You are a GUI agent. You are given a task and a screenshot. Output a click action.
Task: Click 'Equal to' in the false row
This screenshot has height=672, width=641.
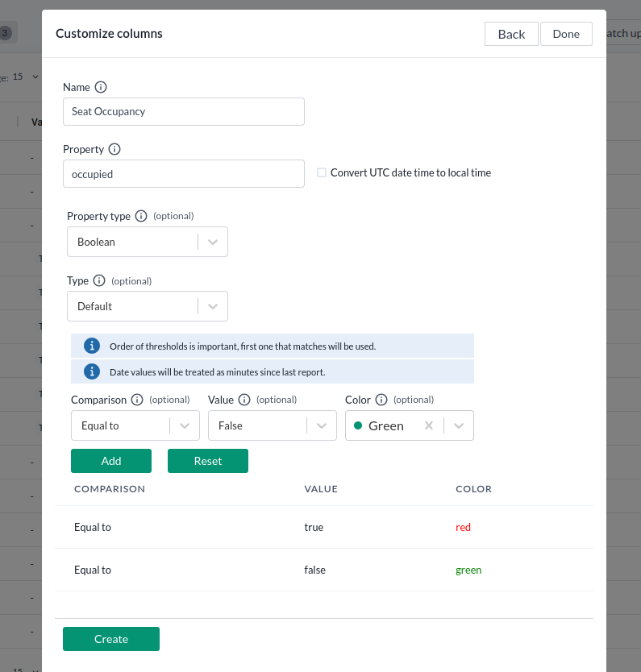point(93,570)
